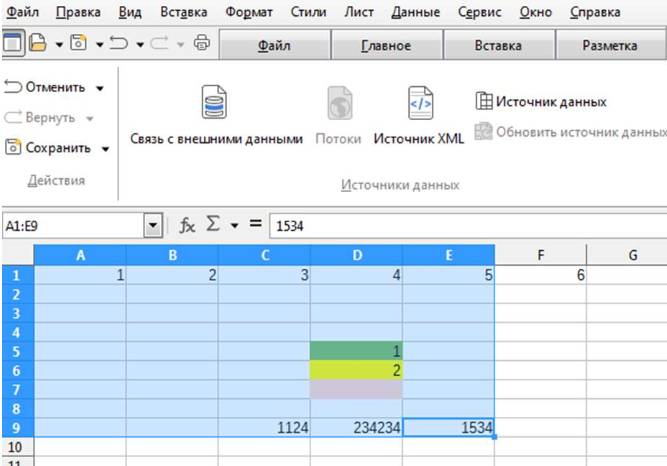Screen dimensions: 667x466
Task: Select column E header
Action: [x=448, y=255]
